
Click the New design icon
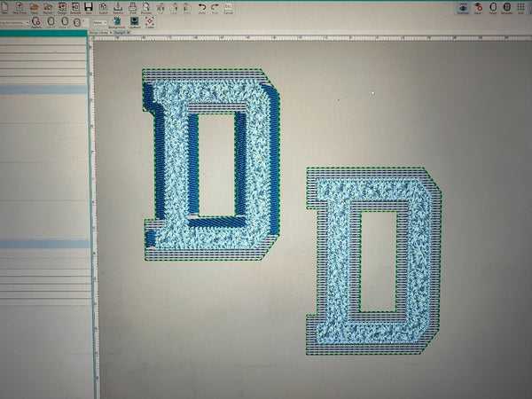point(4,8)
